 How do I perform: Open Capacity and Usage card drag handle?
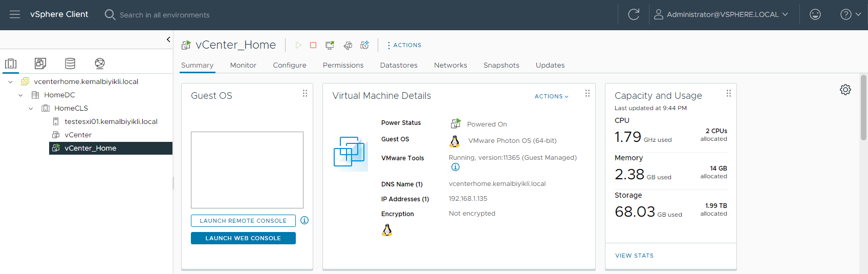[x=729, y=93]
